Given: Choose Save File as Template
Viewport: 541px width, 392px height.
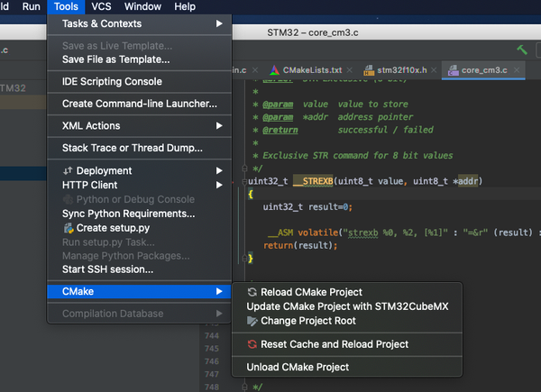Looking at the screenshot, I should pyautogui.click(x=140, y=59).
